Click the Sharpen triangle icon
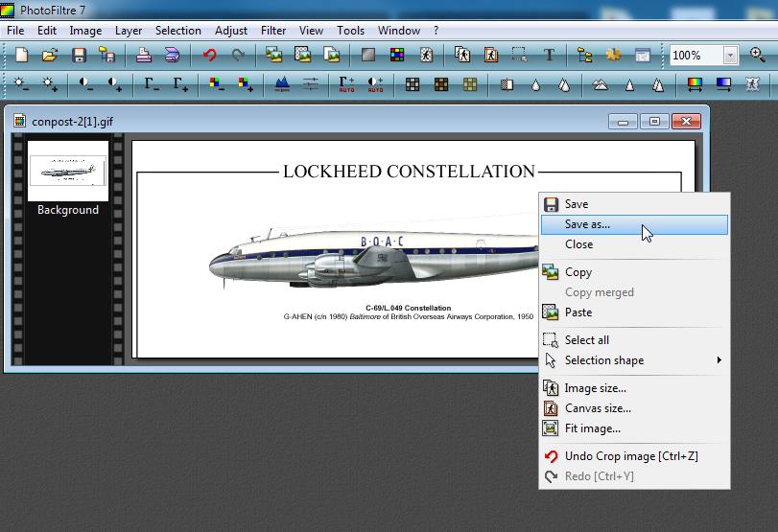 pyautogui.click(x=629, y=84)
